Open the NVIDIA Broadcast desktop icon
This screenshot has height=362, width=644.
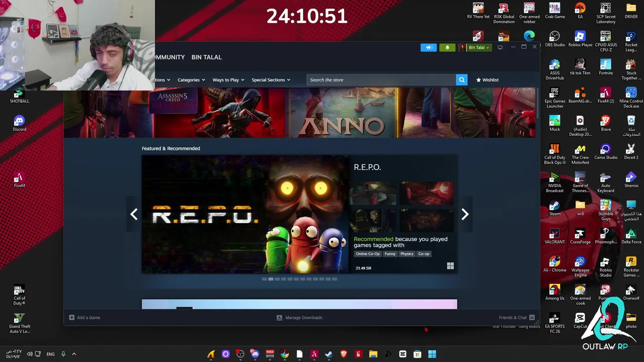(554, 183)
